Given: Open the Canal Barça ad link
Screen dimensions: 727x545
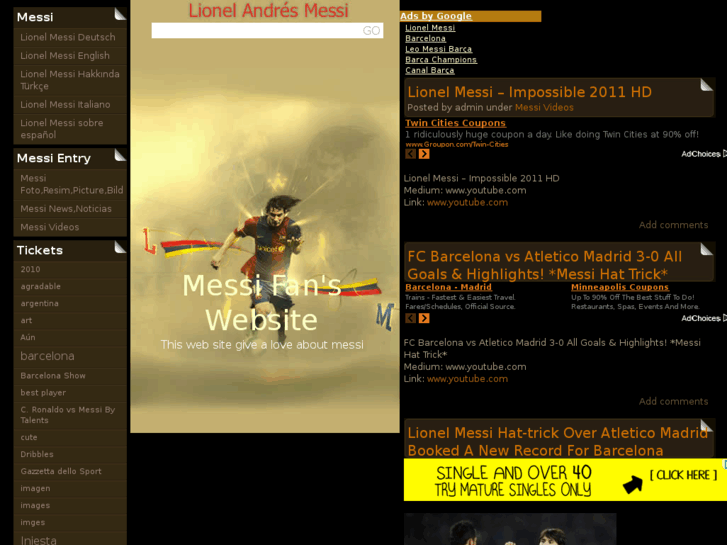Looking at the screenshot, I should pyautogui.click(x=430, y=71).
